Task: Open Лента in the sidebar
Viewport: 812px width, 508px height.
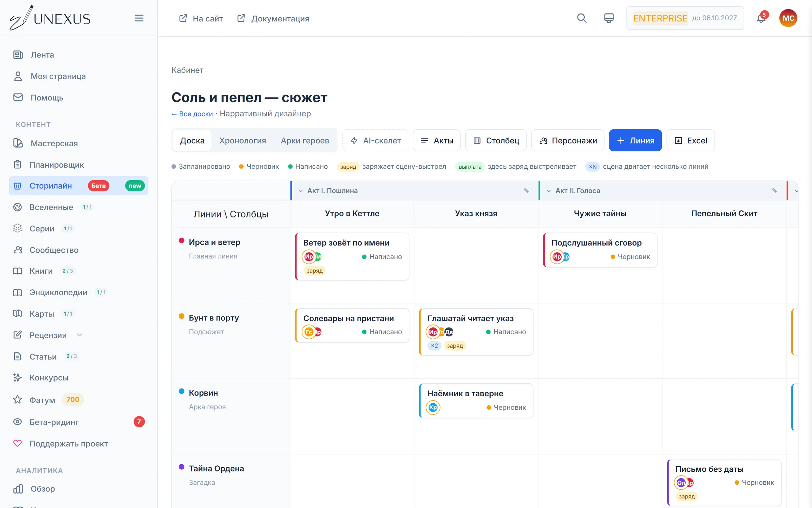Action: pos(42,55)
